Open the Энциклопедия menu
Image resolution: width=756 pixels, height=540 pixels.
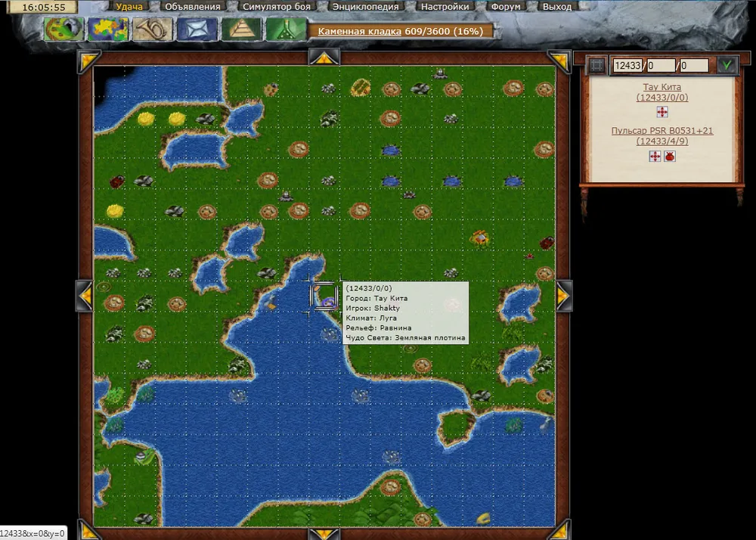coord(365,7)
